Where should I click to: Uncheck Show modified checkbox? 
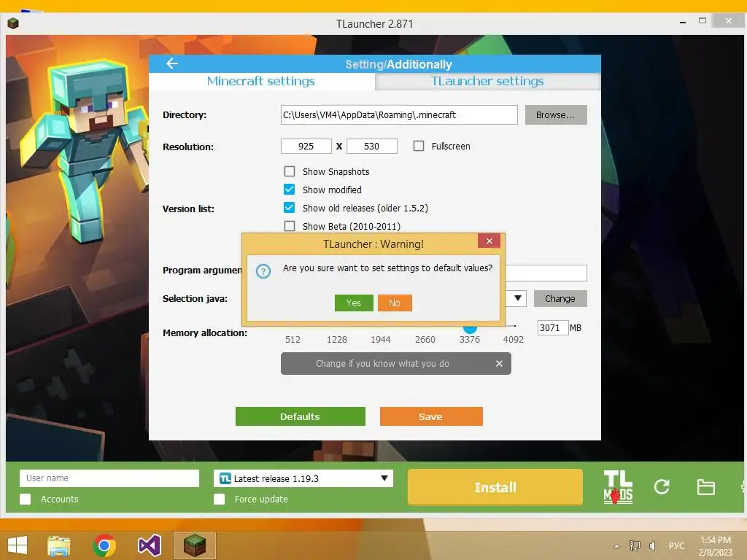click(x=289, y=190)
